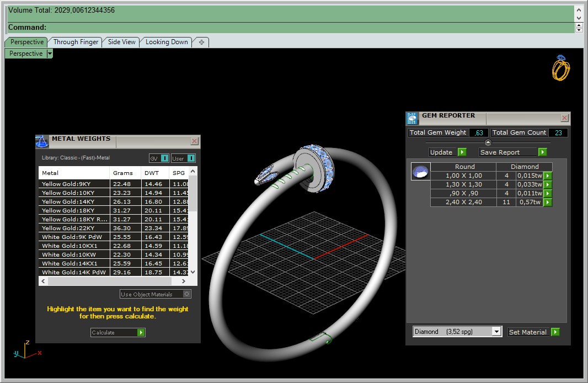
Task: Click the metal table horizontal scrollbar track
Action: (113, 281)
